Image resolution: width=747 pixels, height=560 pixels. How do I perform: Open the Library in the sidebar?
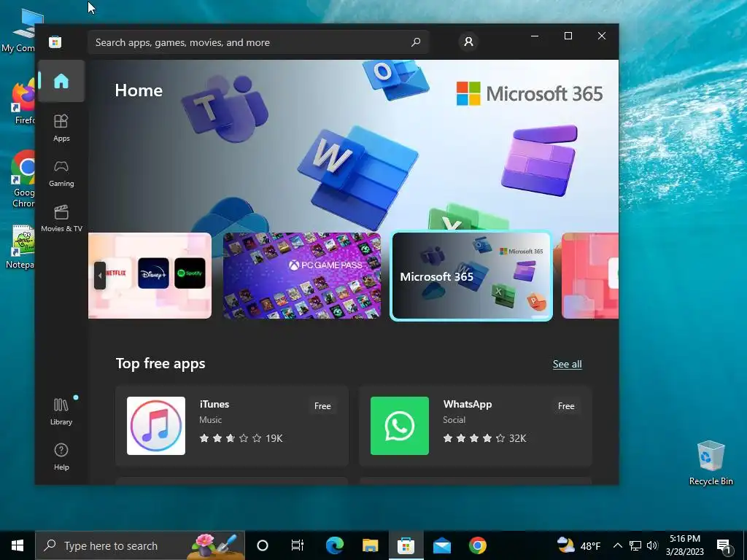pos(61,411)
